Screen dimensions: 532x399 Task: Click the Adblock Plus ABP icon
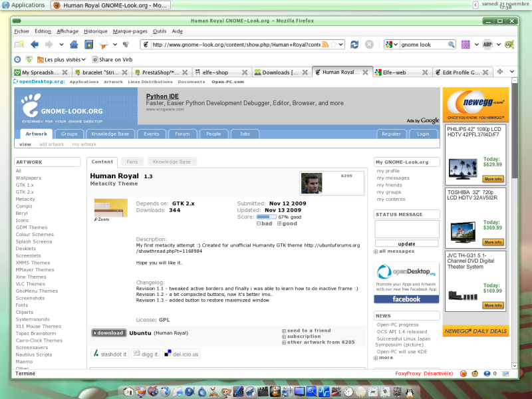click(487, 45)
